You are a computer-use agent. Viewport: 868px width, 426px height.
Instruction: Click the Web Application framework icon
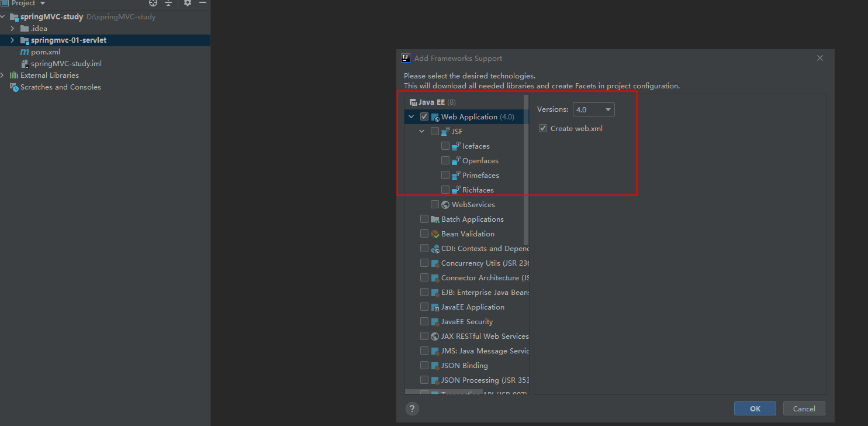click(x=435, y=117)
